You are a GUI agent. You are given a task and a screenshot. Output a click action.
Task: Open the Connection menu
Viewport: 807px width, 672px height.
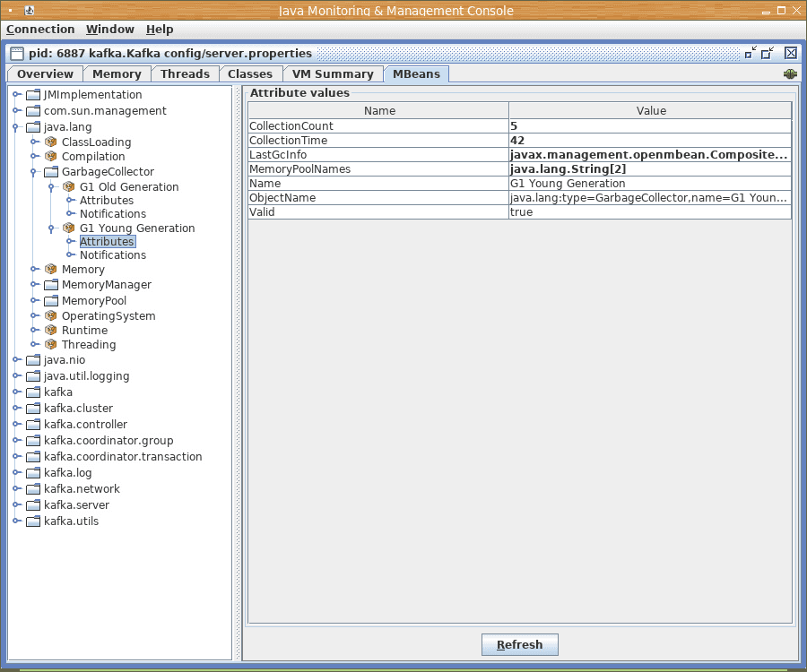point(40,30)
